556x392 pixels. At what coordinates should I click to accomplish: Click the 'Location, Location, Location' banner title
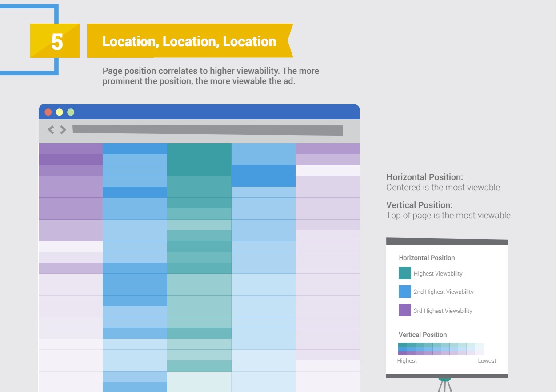tap(189, 41)
